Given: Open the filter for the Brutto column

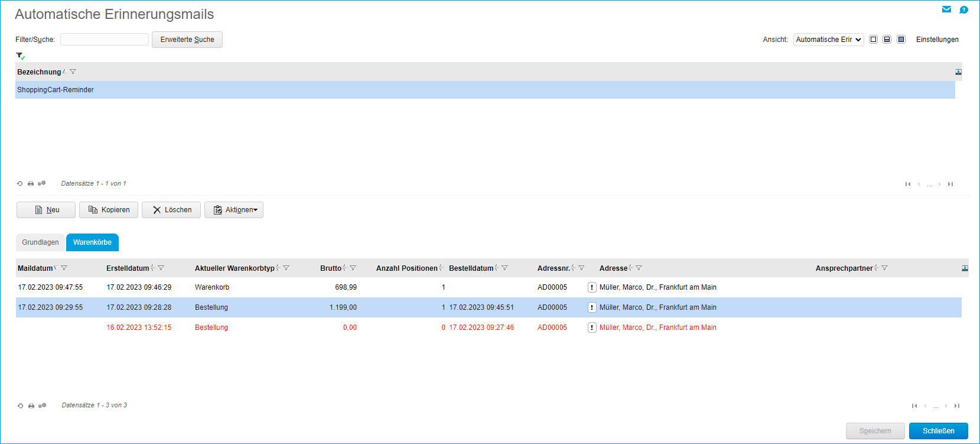Looking at the screenshot, I should (353, 268).
